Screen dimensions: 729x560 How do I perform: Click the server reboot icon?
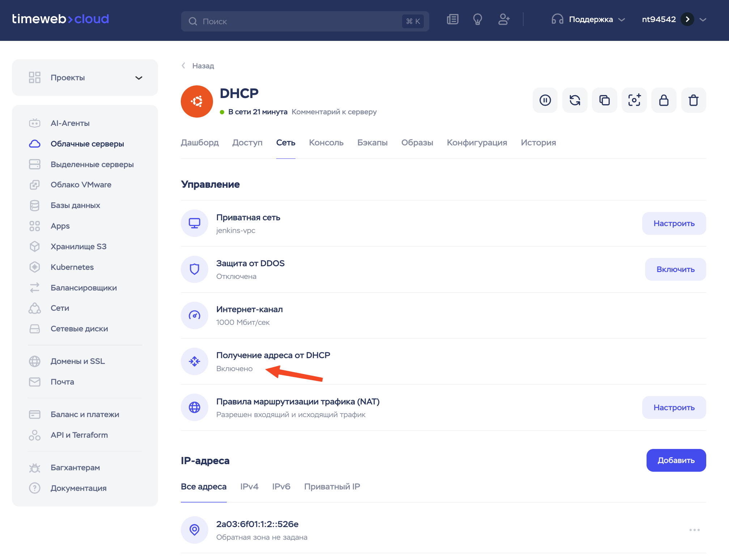tap(575, 100)
